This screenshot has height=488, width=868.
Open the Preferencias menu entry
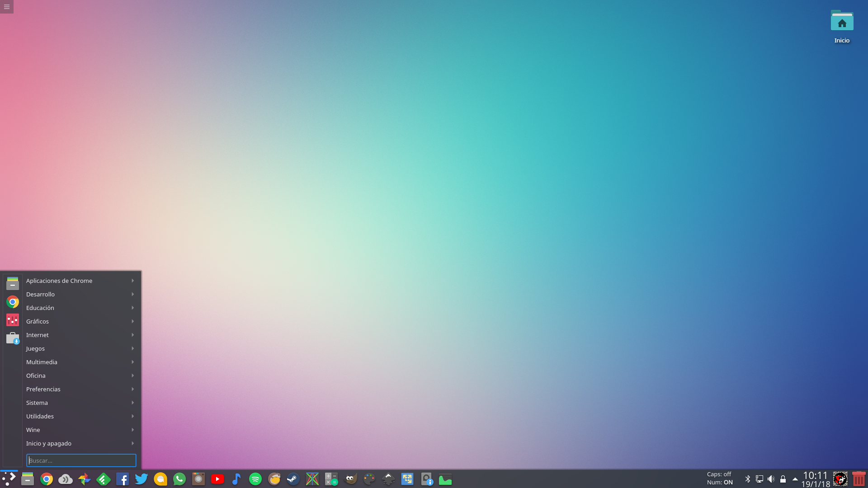pyautogui.click(x=81, y=389)
